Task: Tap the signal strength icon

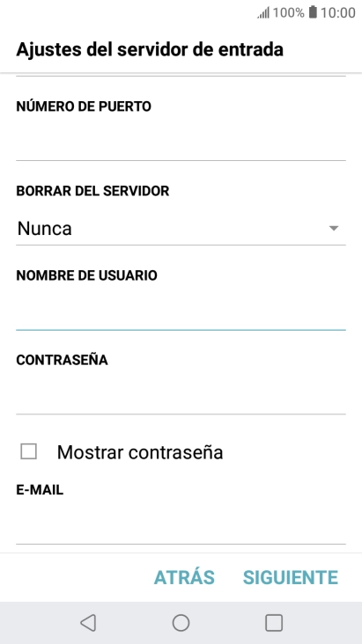Action: click(x=263, y=12)
